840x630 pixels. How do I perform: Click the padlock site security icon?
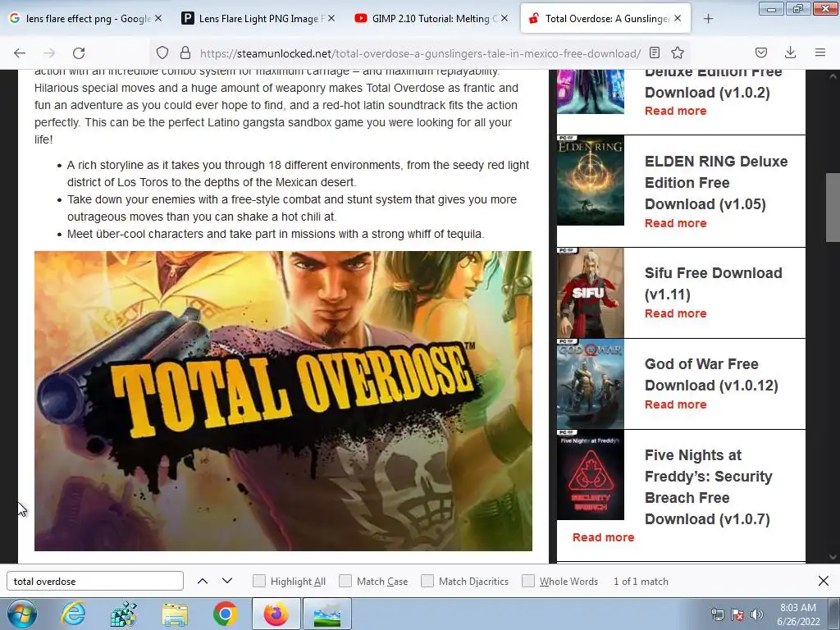tap(185, 53)
